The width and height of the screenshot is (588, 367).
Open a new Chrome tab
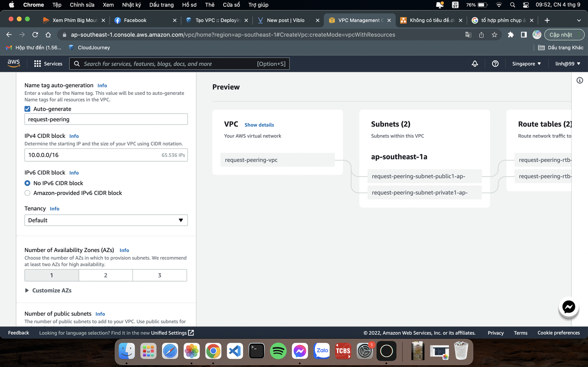[547, 20]
